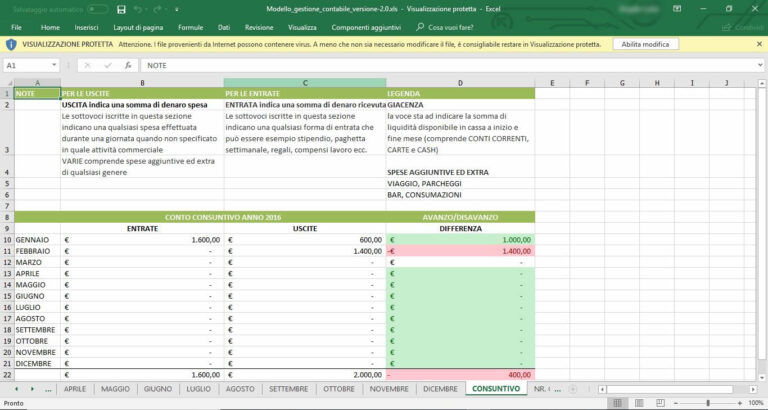Select column B header
Viewport: 768px width, 410px height.
point(142,83)
